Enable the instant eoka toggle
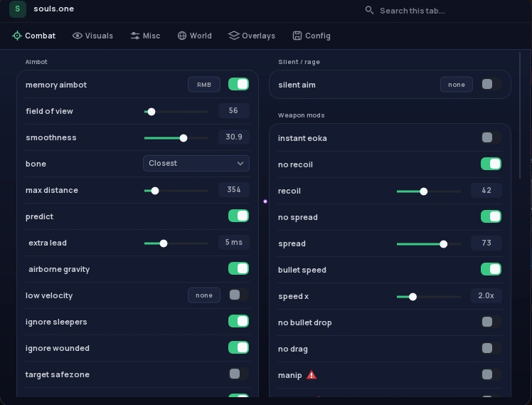This screenshot has width=532, height=405. coord(491,137)
